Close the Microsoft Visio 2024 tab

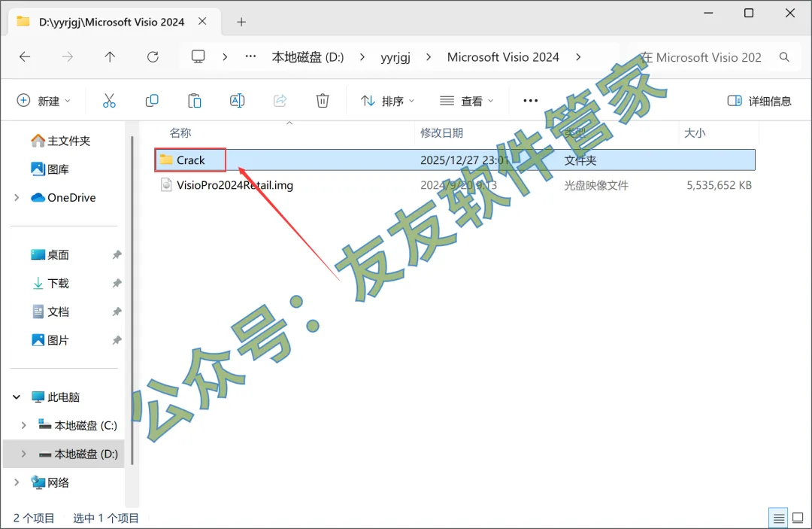tap(202, 21)
